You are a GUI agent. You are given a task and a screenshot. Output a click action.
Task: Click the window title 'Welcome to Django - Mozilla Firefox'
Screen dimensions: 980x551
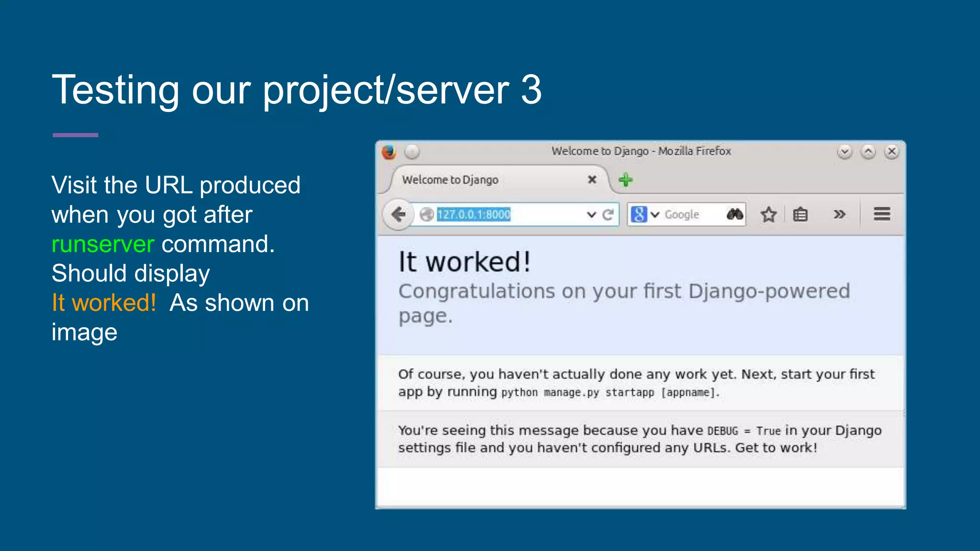(641, 151)
